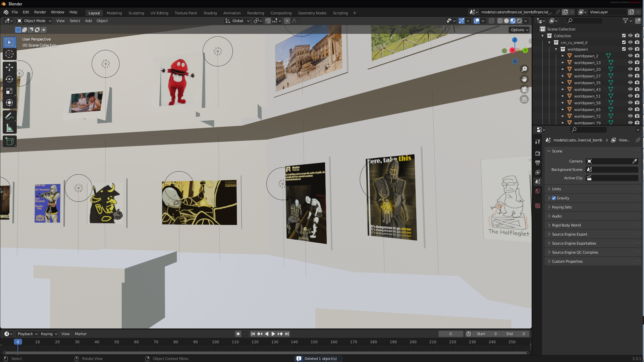Viewport: 644px width, 362px height.
Task: Open Object Mode dropdown
Action: (34, 21)
